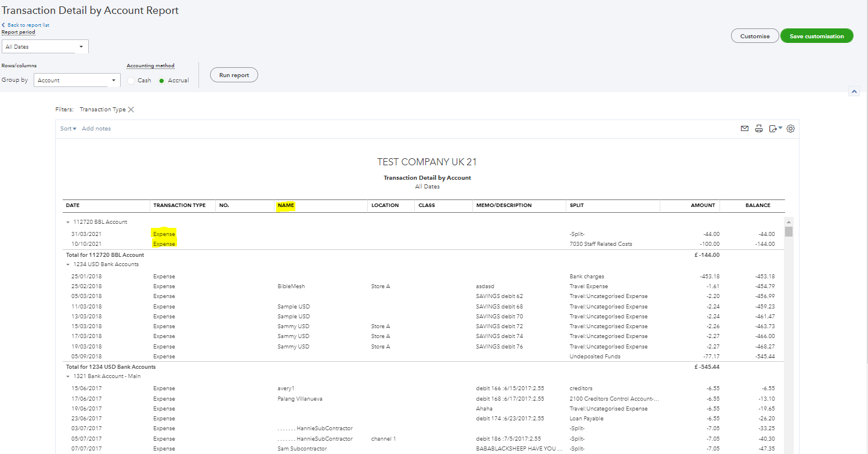Screen dimensions: 868x454
Task: Click the Bank charges split
Action: point(588,277)
